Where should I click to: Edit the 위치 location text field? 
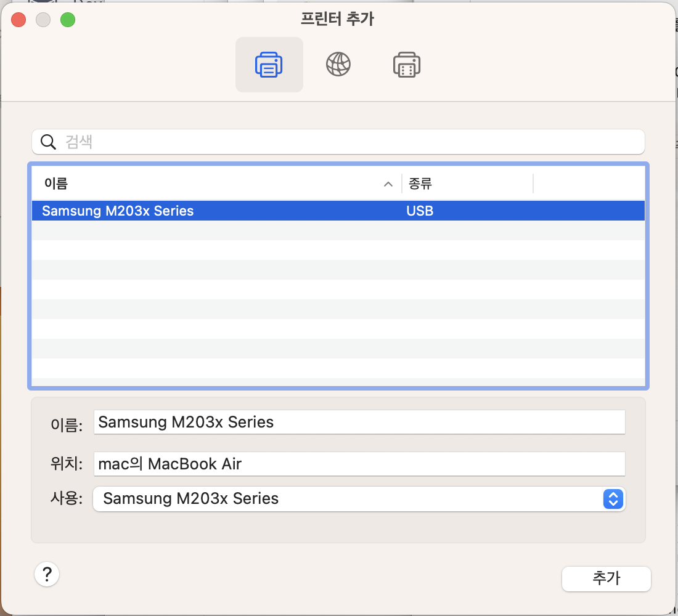pyautogui.click(x=359, y=464)
